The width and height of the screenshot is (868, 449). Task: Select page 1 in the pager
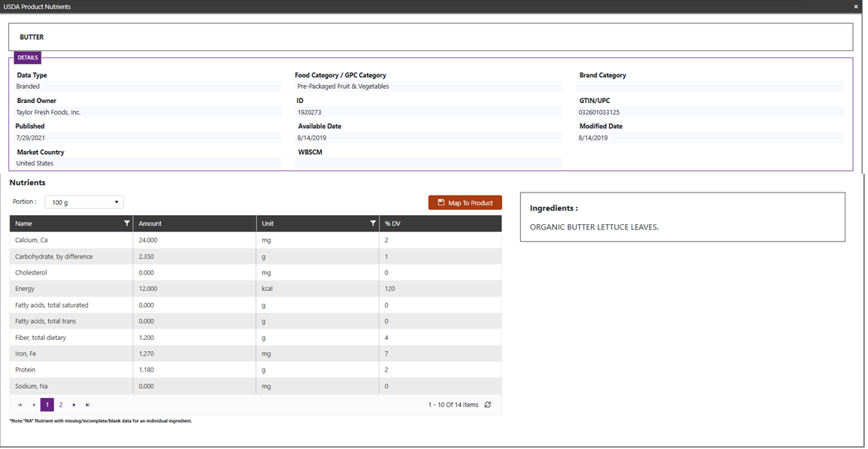click(x=47, y=405)
